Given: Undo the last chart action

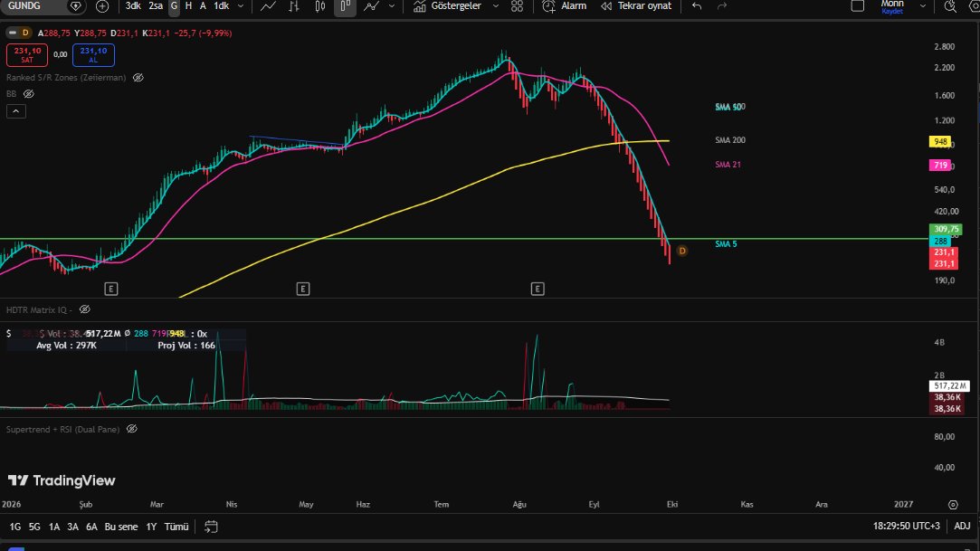Looking at the screenshot, I should click(697, 6).
